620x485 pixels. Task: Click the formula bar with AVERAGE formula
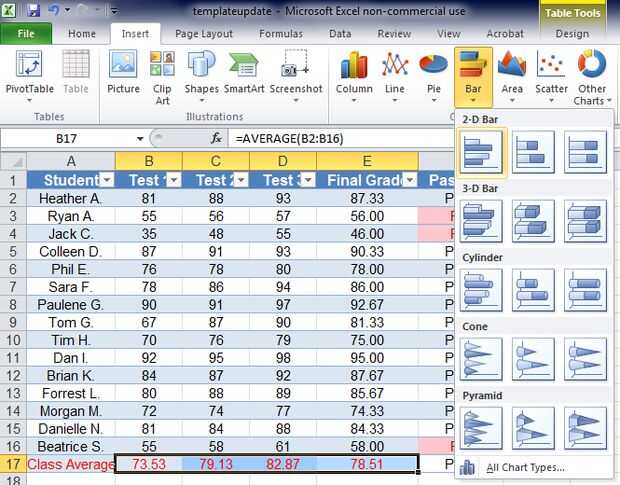point(342,139)
